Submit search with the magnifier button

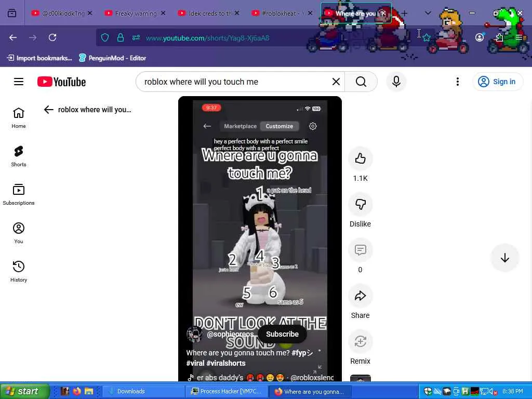(361, 82)
